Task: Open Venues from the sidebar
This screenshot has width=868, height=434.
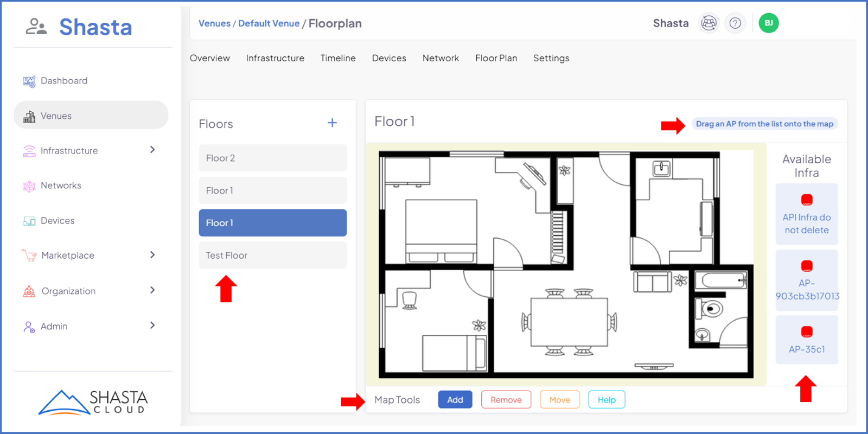Action: point(91,115)
